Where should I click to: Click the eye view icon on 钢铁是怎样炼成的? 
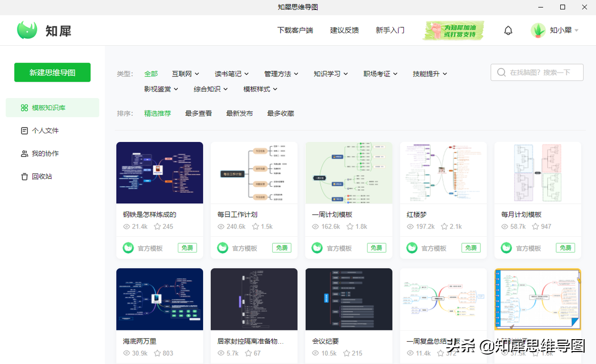(x=127, y=226)
